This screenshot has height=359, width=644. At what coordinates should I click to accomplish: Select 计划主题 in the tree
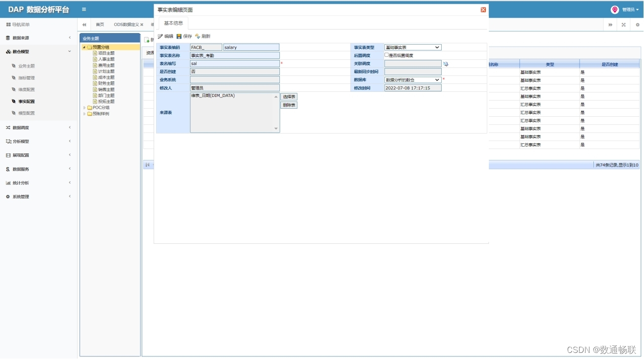[106, 71]
